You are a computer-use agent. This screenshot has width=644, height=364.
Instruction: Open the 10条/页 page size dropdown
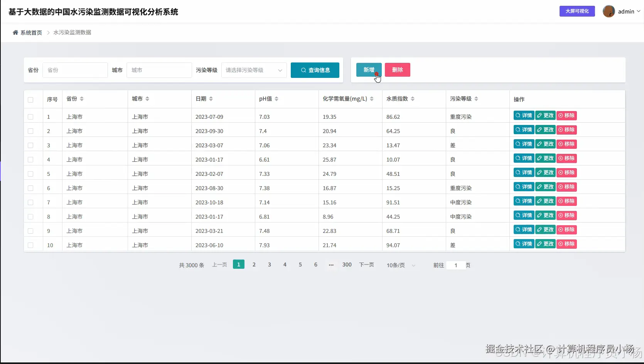[401, 265]
